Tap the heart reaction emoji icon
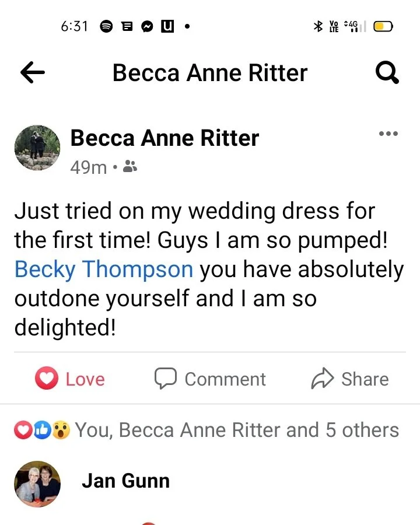This screenshot has width=420, height=525. 23,430
